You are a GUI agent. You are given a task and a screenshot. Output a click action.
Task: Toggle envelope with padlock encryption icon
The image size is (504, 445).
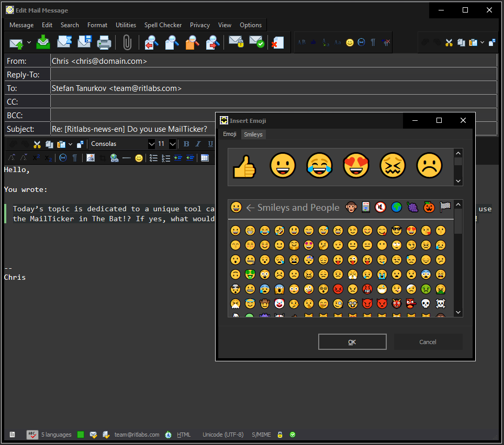pos(236,42)
